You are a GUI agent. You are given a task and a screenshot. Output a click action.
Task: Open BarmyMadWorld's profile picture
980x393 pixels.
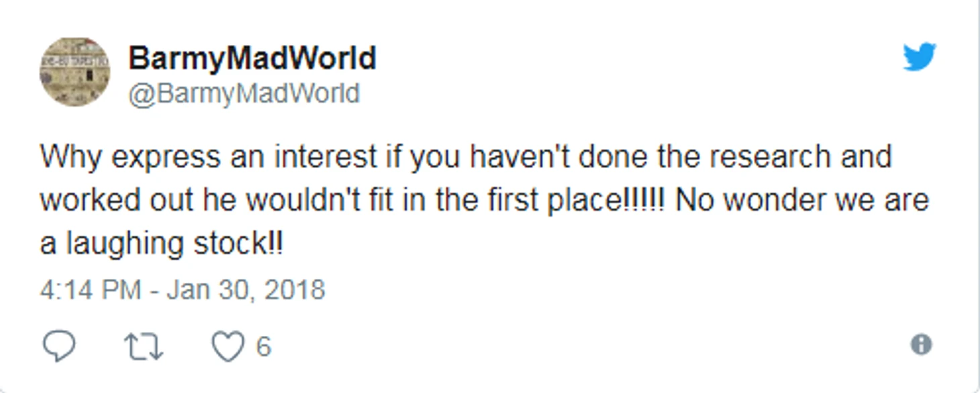pos(75,71)
